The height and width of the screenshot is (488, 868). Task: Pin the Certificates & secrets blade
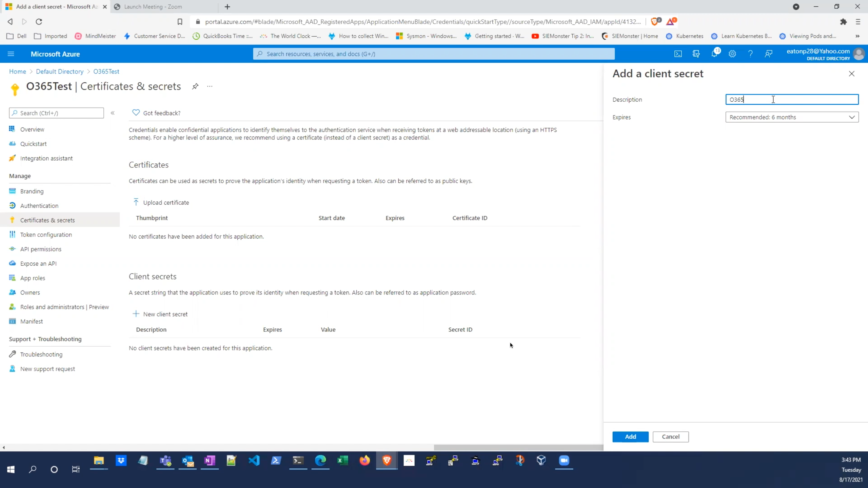coord(195,86)
